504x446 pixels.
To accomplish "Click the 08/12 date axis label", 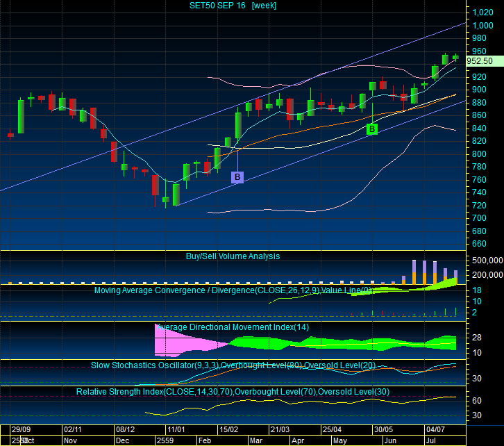I will (x=126, y=429).
